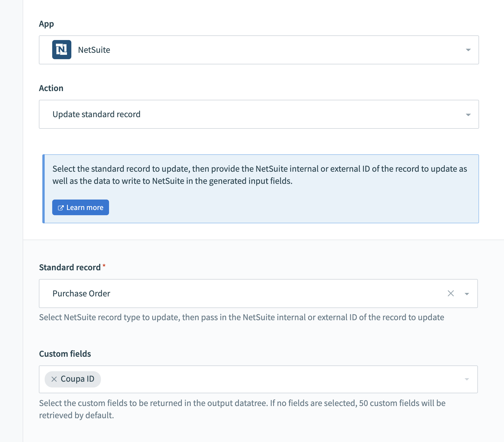Click the NetSuite application logo icon
This screenshot has width=504, height=442.
(x=62, y=50)
